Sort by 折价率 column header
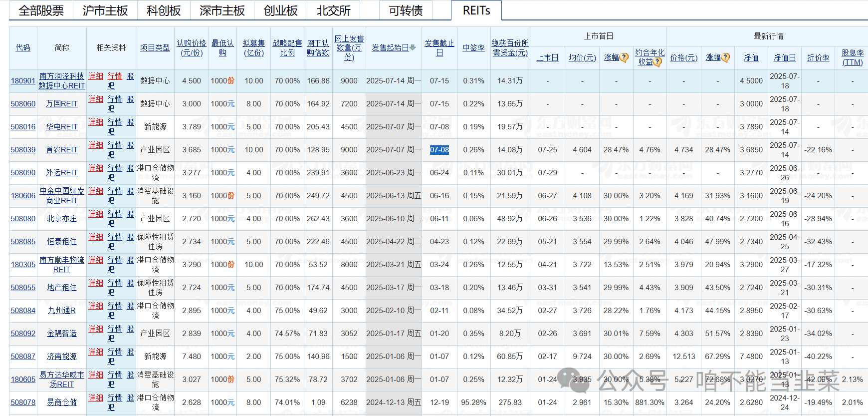868x416 pixels. [x=818, y=58]
